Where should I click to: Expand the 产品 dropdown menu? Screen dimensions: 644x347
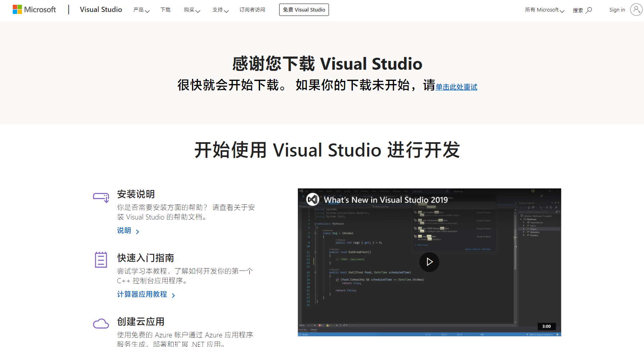pos(141,10)
